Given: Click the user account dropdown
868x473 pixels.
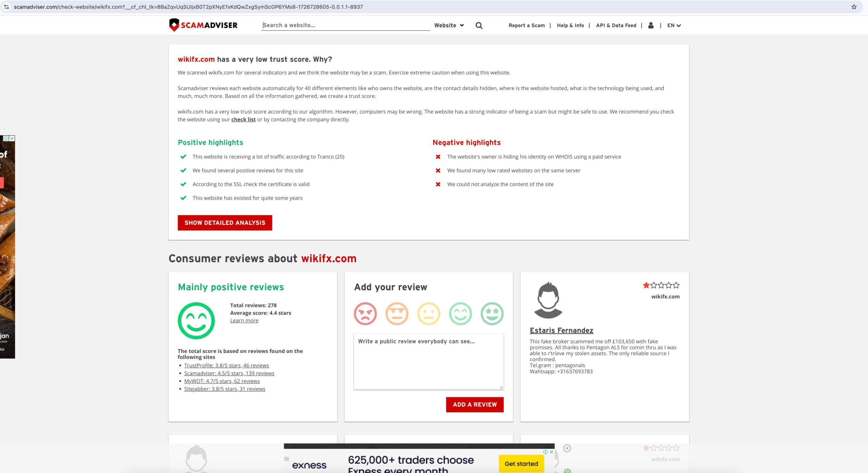Looking at the screenshot, I should click(651, 25).
